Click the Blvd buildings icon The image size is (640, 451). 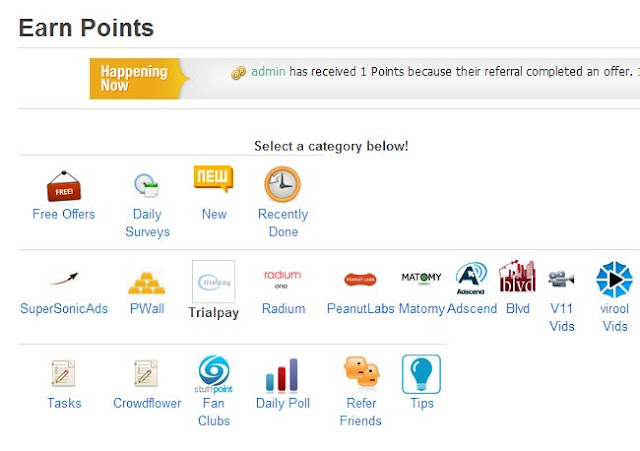(517, 279)
